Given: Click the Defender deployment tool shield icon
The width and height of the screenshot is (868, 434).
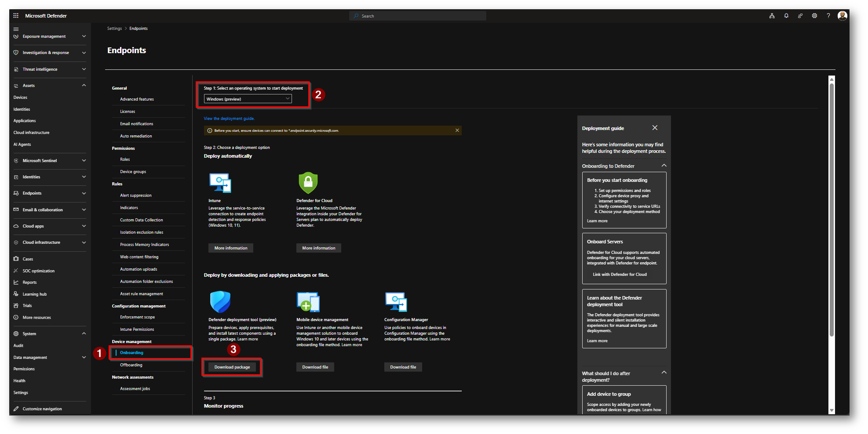Looking at the screenshot, I should tap(220, 302).
